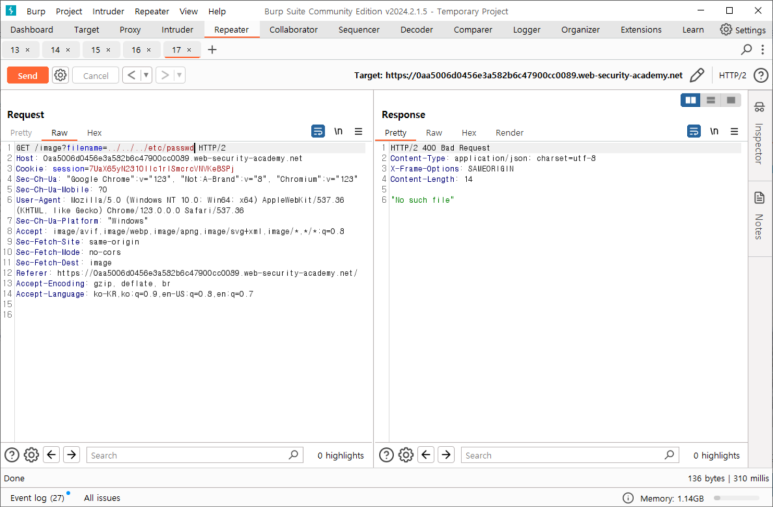The width and height of the screenshot is (773, 507).
Task: Switch the request view to Pretty
Action: pyautogui.click(x=21, y=133)
